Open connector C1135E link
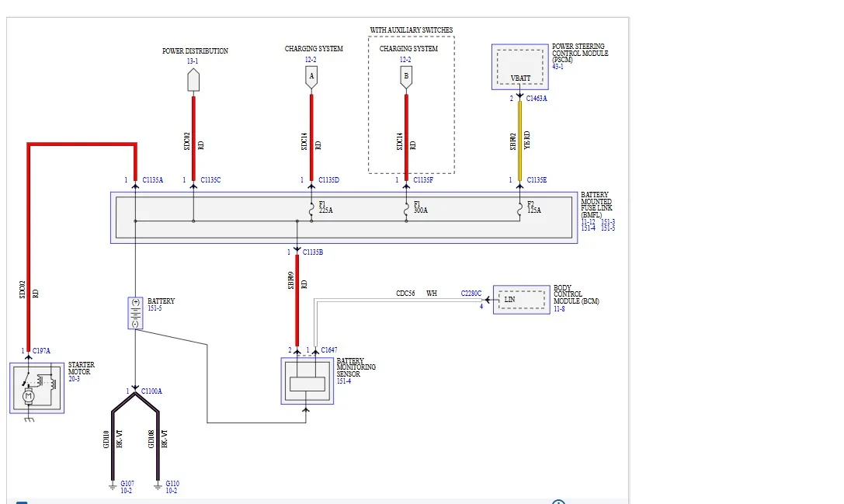 (537, 180)
